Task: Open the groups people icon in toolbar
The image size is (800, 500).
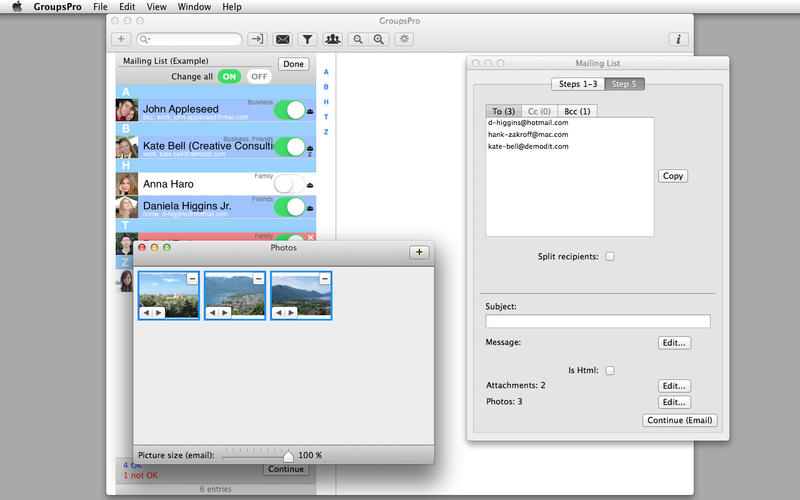Action: point(333,40)
